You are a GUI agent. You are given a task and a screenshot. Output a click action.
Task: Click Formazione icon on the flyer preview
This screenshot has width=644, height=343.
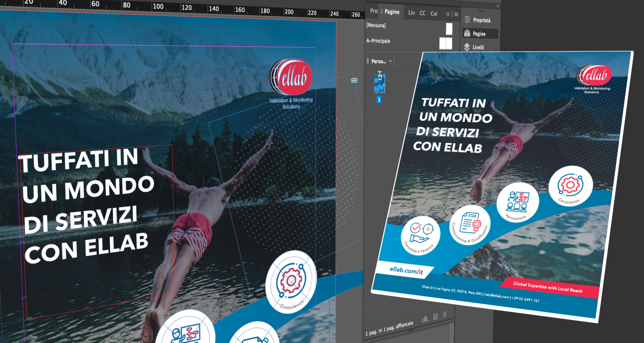518,203
